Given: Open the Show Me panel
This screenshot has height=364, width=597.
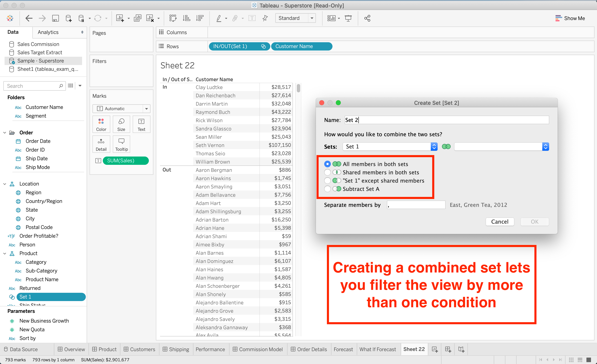Looking at the screenshot, I should pyautogui.click(x=570, y=18).
